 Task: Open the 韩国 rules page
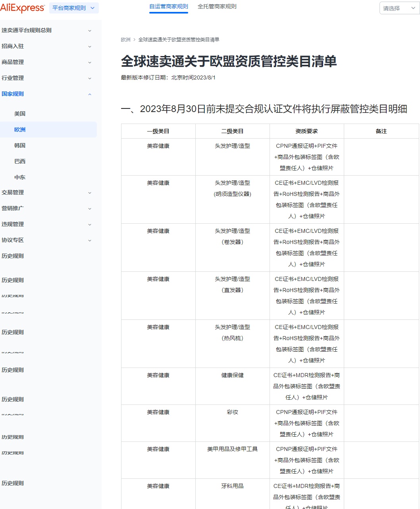pyautogui.click(x=20, y=145)
